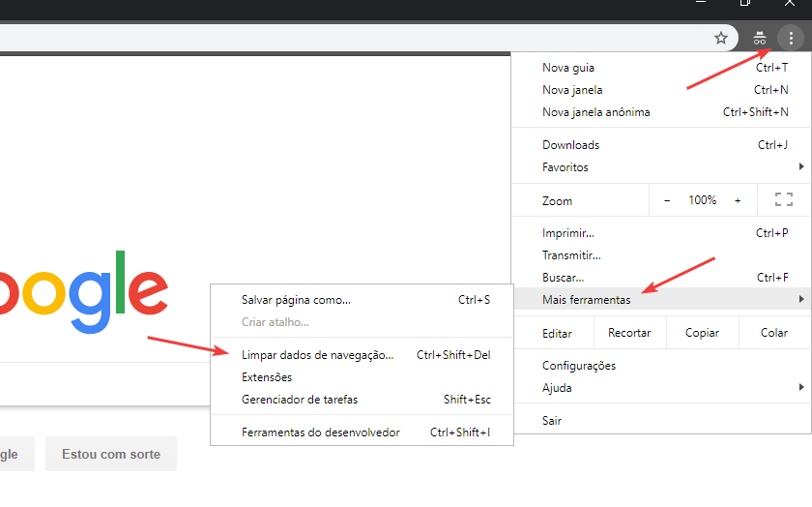Choose Sair to quit Chrome
The height and width of the screenshot is (507, 812).
click(x=661, y=421)
